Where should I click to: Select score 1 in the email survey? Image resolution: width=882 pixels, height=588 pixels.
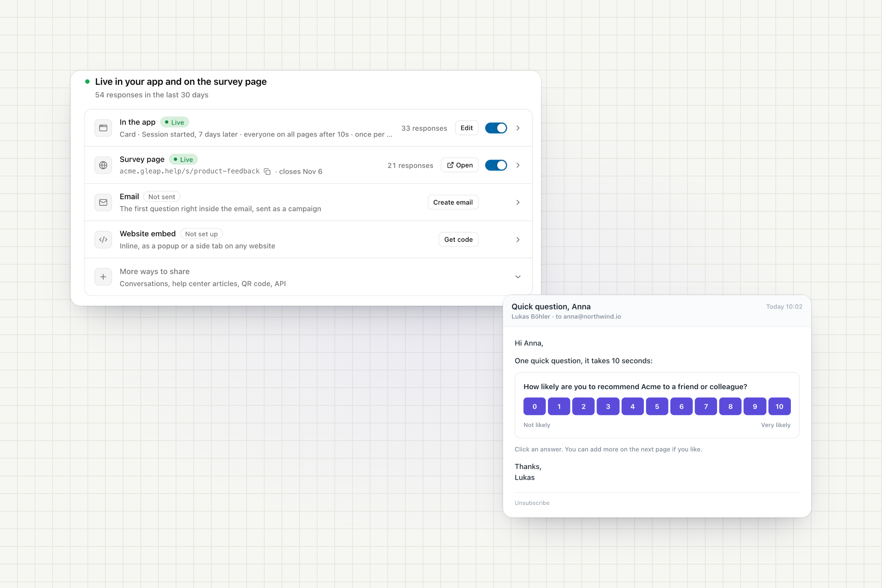click(x=559, y=406)
